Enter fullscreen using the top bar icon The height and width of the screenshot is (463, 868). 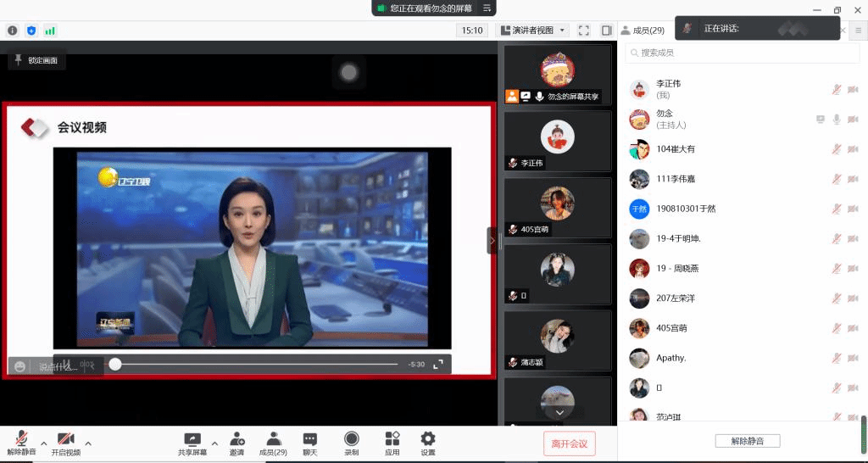point(583,31)
